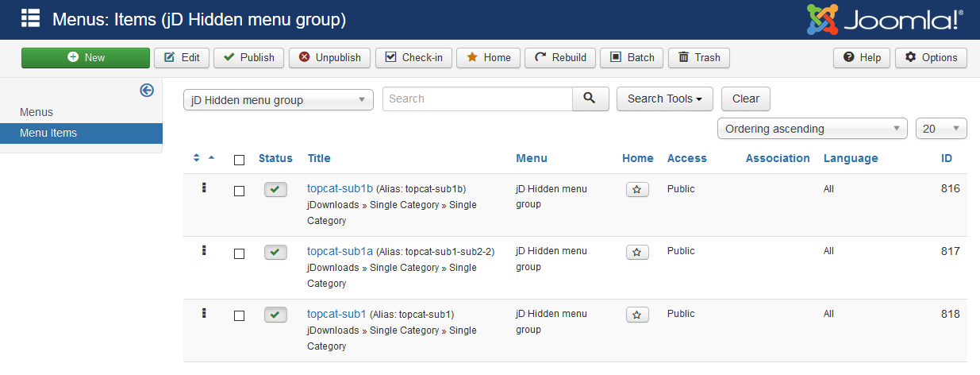Open Menus in sidebar

[x=37, y=112]
